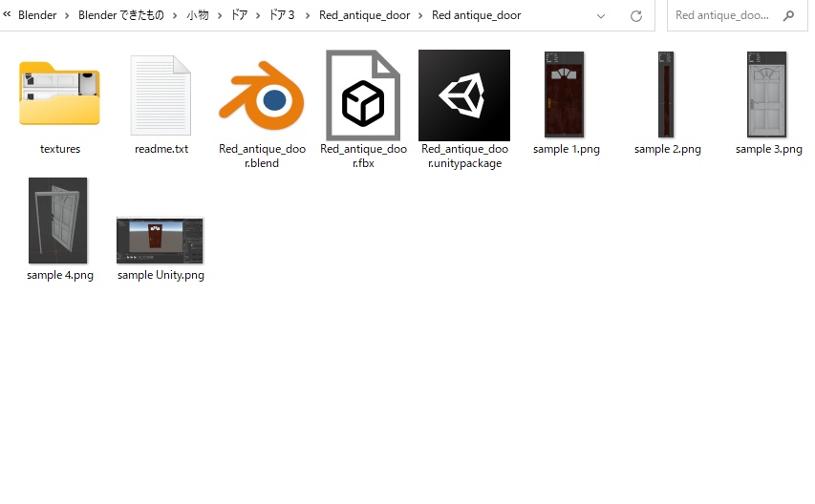Expand chevron after Blender できたもの breadcrumb
This screenshot has width=815, height=504.
175,16
